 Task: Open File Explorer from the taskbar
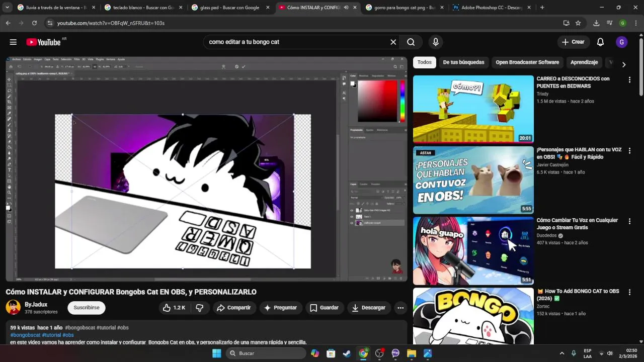412,353
